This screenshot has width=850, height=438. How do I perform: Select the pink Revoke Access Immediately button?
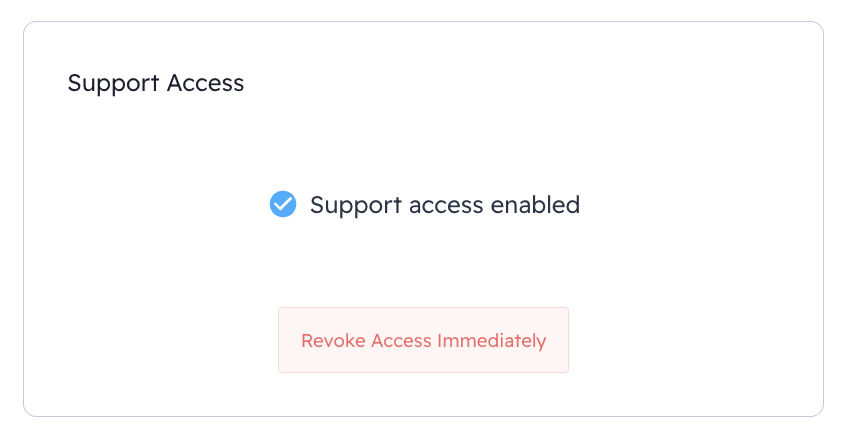(x=423, y=340)
